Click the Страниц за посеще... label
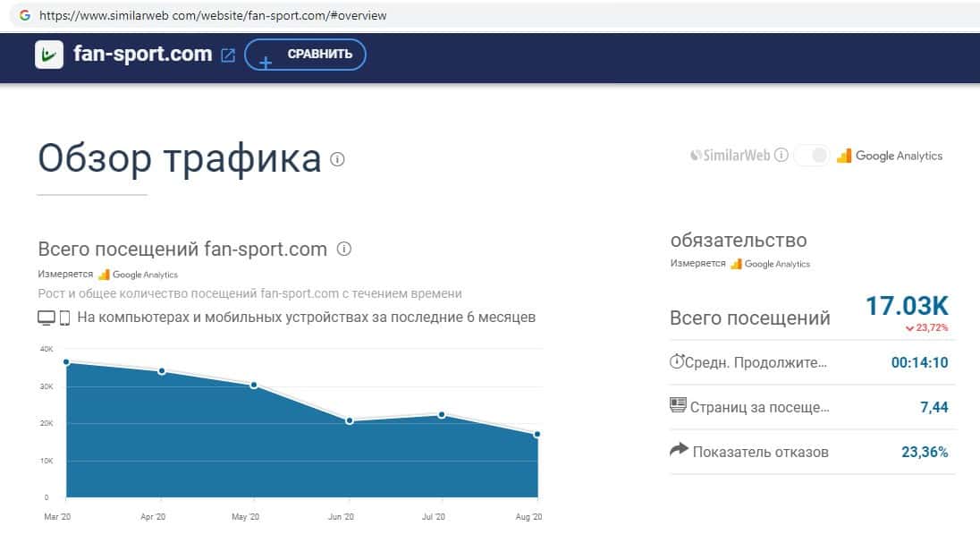This screenshot has height=551, width=980. 759,407
